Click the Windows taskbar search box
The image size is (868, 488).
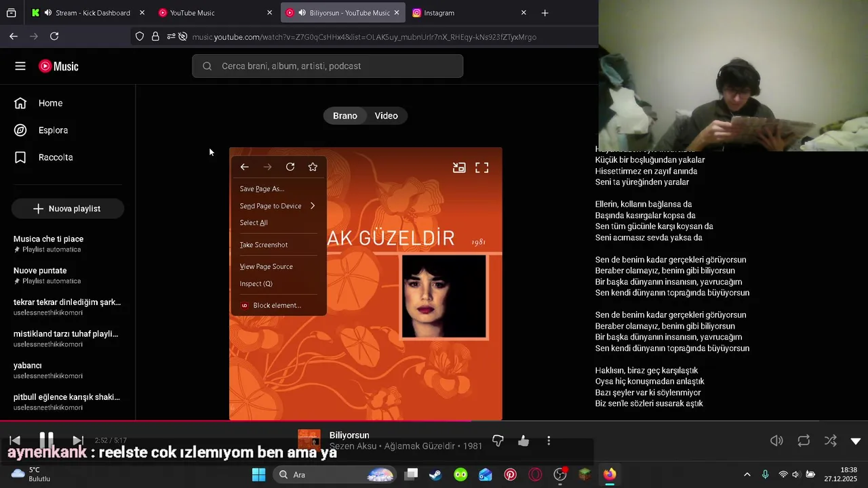tap(334, 474)
